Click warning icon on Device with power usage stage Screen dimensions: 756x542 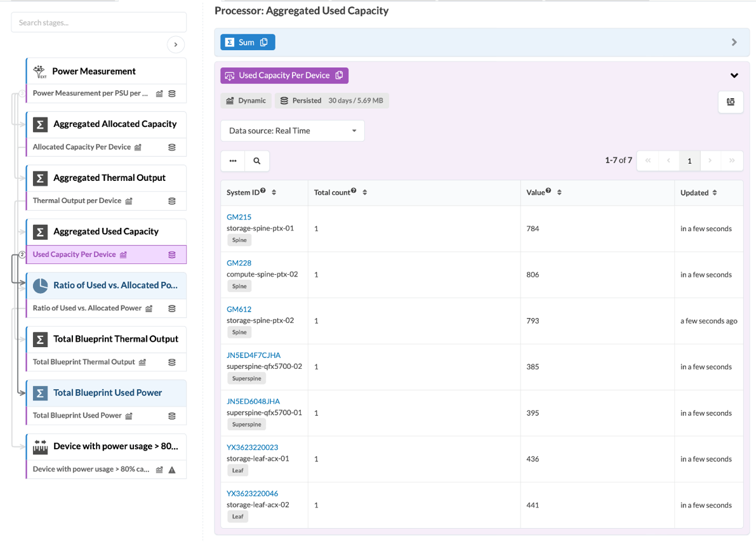[x=172, y=470]
